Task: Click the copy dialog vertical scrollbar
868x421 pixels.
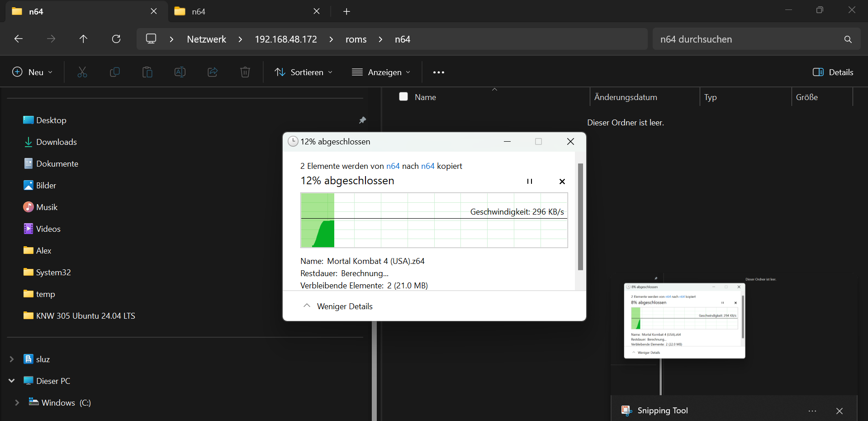Action: coord(580,216)
